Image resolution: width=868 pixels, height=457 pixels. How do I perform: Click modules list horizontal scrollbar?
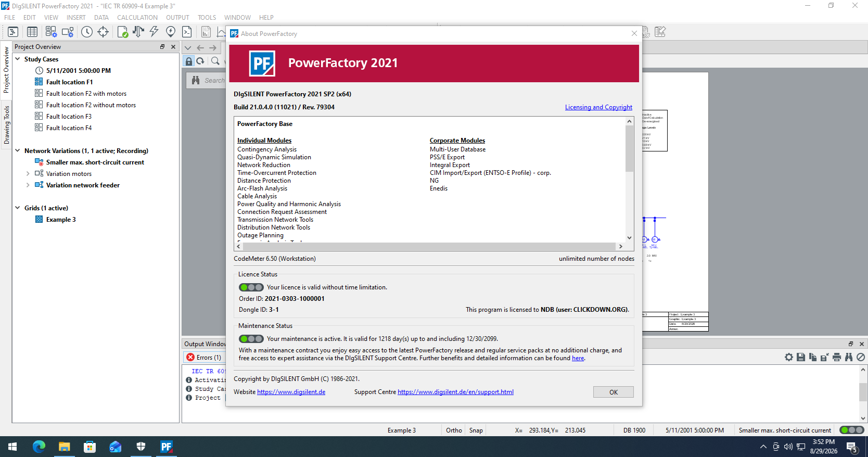[429, 246]
